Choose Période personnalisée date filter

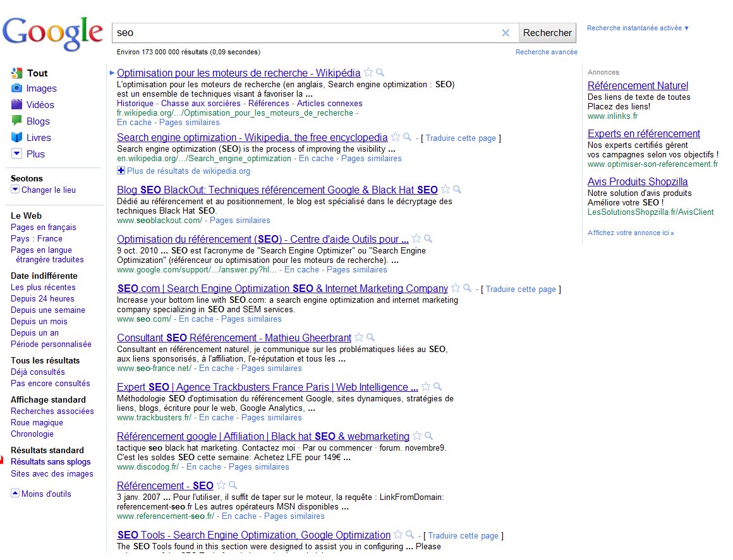(51, 344)
